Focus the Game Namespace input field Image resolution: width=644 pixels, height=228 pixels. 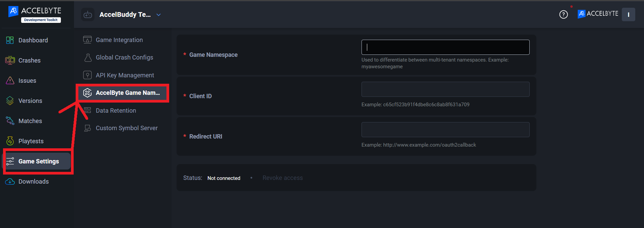click(445, 47)
